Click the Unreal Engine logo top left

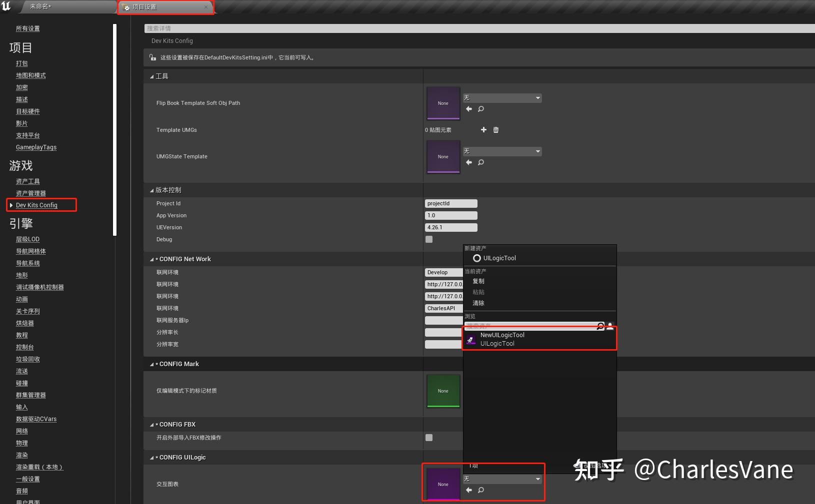point(5,6)
